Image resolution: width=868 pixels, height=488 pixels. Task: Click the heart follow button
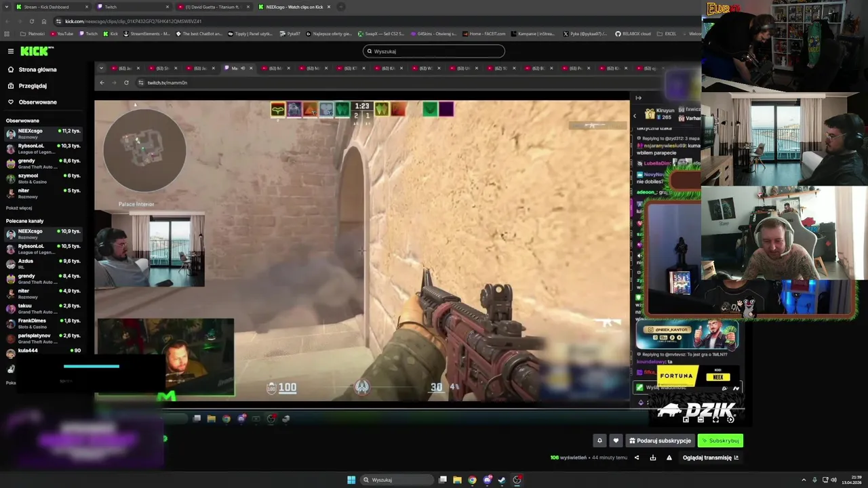(x=616, y=441)
